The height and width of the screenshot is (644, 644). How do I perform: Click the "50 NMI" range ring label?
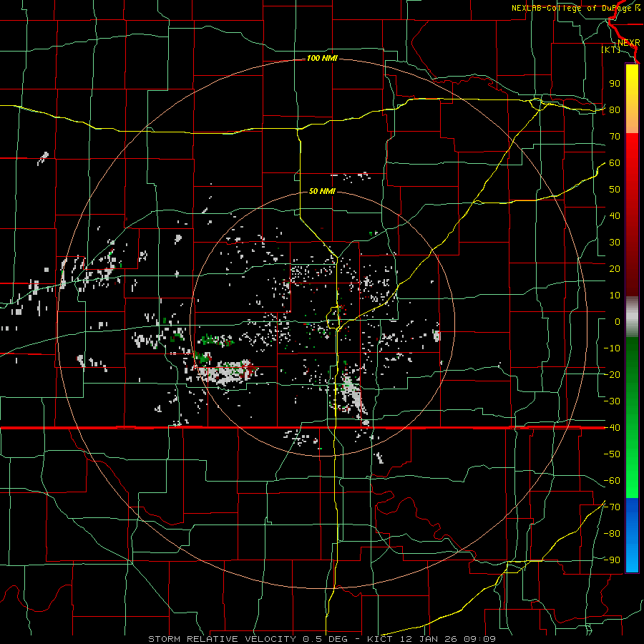point(322,191)
